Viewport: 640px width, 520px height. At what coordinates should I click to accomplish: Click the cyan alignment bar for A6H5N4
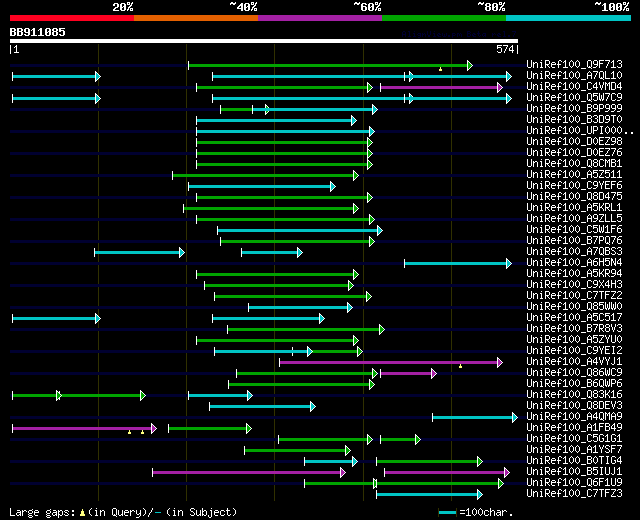click(x=458, y=264)
